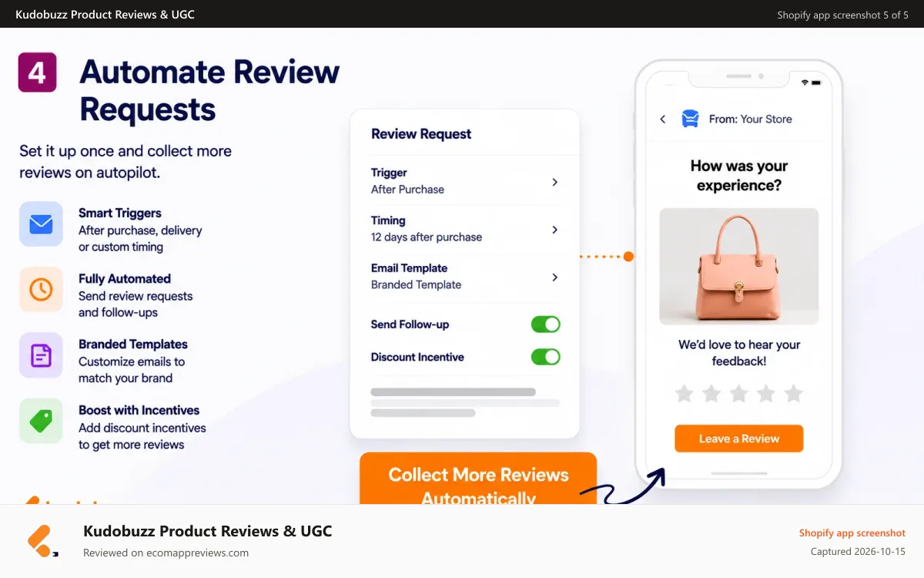This screenshot has width=924, height=578.
Task: Click the Boost with Incentives tag icon
Action: 41,421
